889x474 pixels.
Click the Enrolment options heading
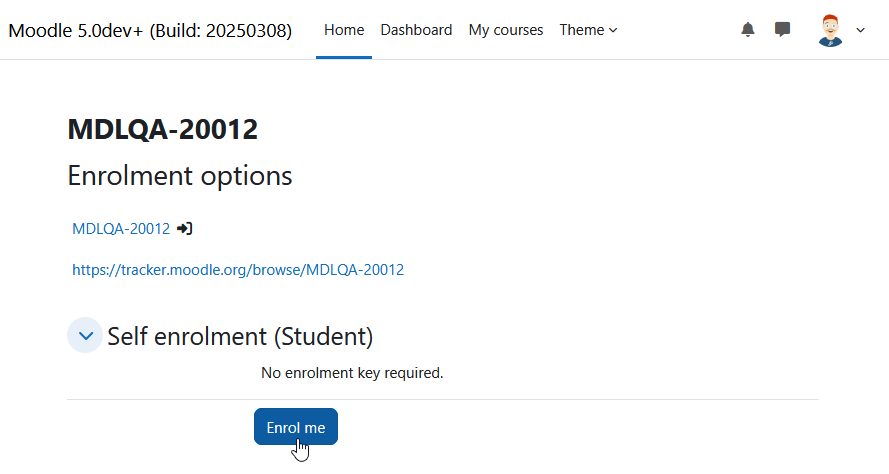pos(180,176)
